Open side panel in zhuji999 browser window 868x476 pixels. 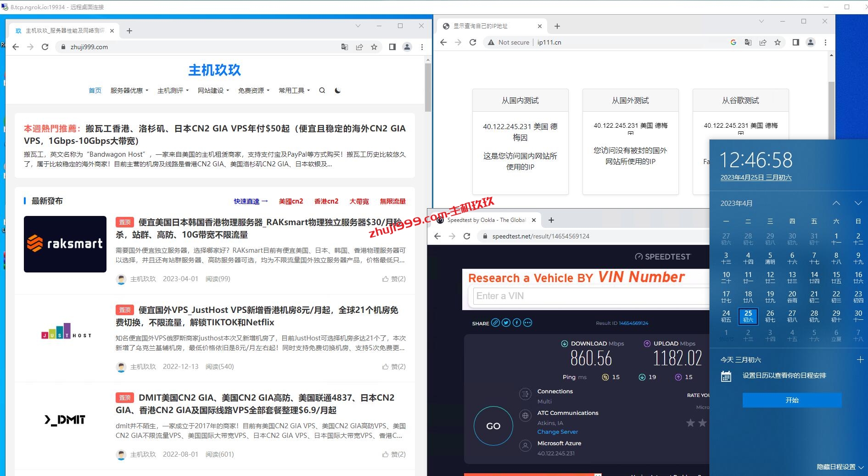coord(392,47)
